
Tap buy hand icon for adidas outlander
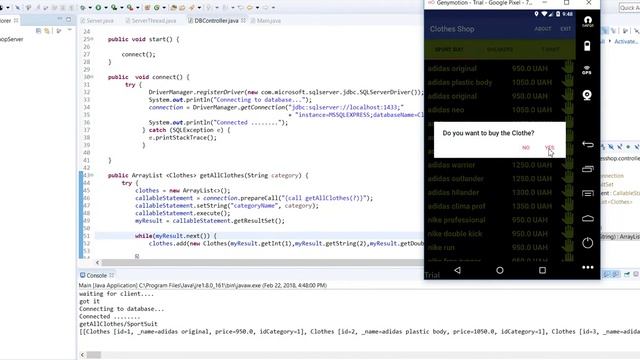click(567, 178)
